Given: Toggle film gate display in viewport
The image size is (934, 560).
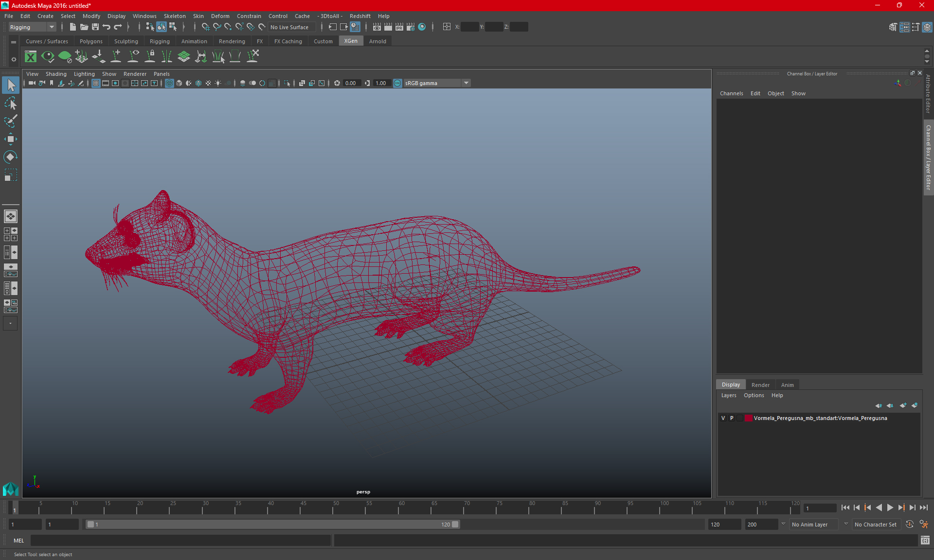Looking at the screenshot, I should tap(106, 83).
